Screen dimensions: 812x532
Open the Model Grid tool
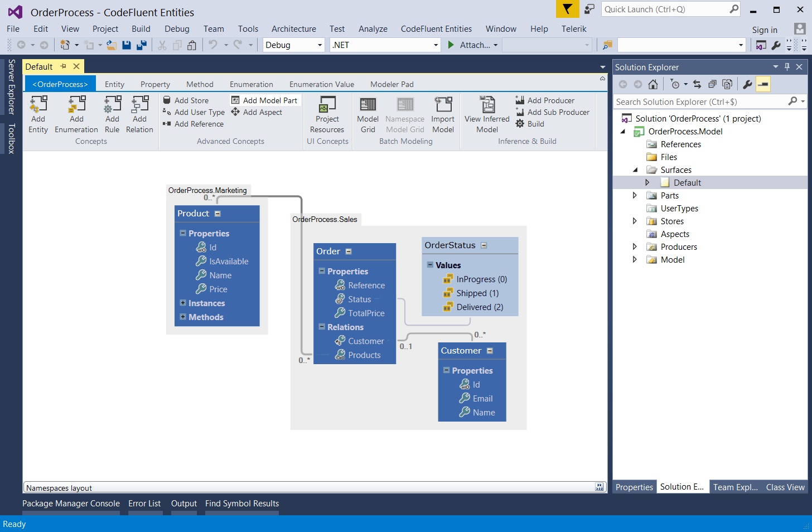(368, 105)
